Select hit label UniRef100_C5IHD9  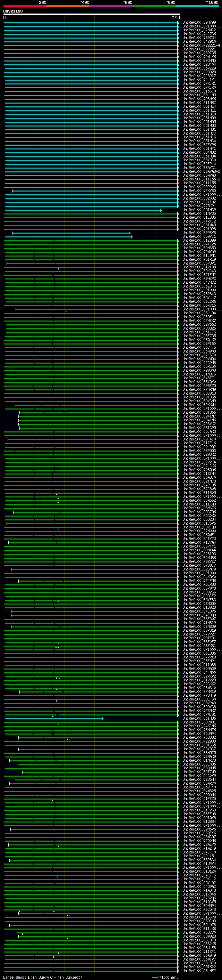coord(199,118)
